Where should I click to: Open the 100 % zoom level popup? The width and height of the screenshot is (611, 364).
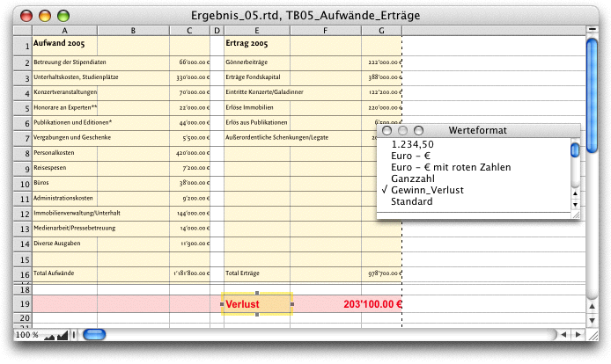(26, 335)
